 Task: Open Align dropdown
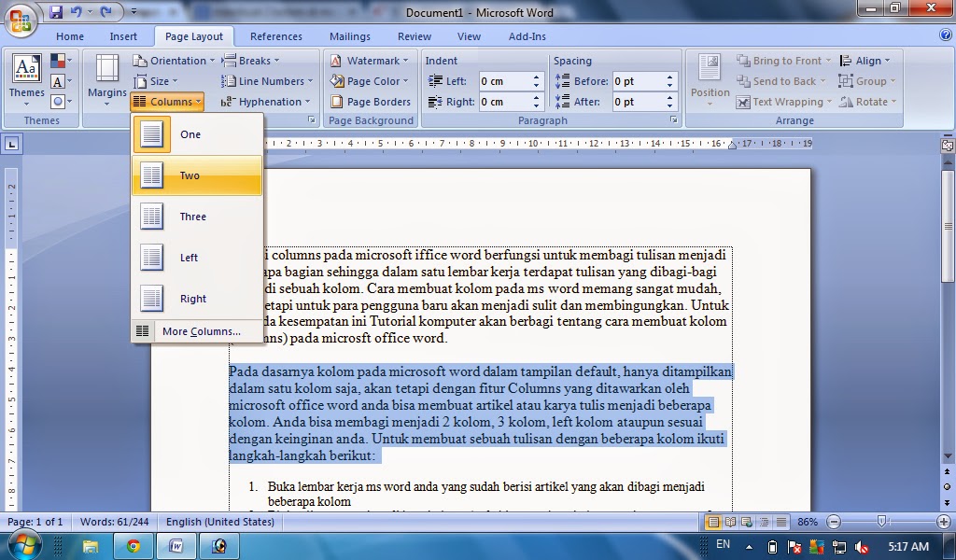pyautogui.click(x=865, y=61)
